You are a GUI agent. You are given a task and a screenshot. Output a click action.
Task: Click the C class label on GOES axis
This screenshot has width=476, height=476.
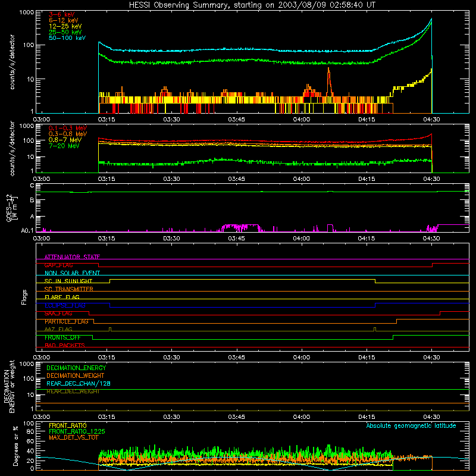(32, 185)
